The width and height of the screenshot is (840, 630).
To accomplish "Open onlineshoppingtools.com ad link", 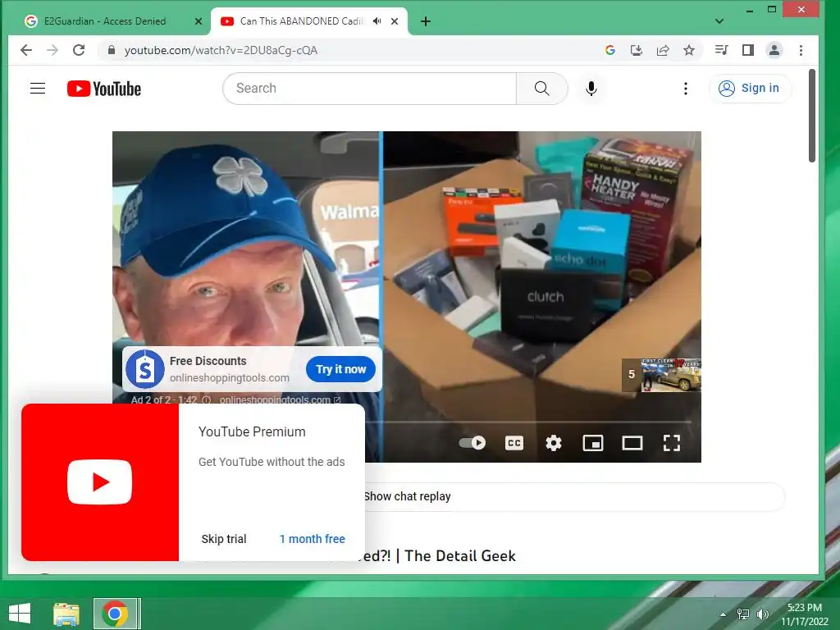I will pos(280,399).
